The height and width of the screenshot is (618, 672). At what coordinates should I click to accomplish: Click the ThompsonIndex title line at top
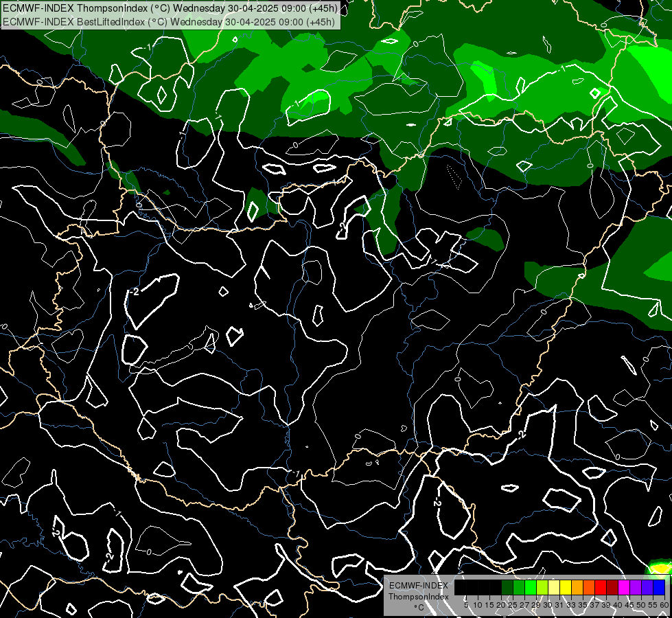coord(170,8)
